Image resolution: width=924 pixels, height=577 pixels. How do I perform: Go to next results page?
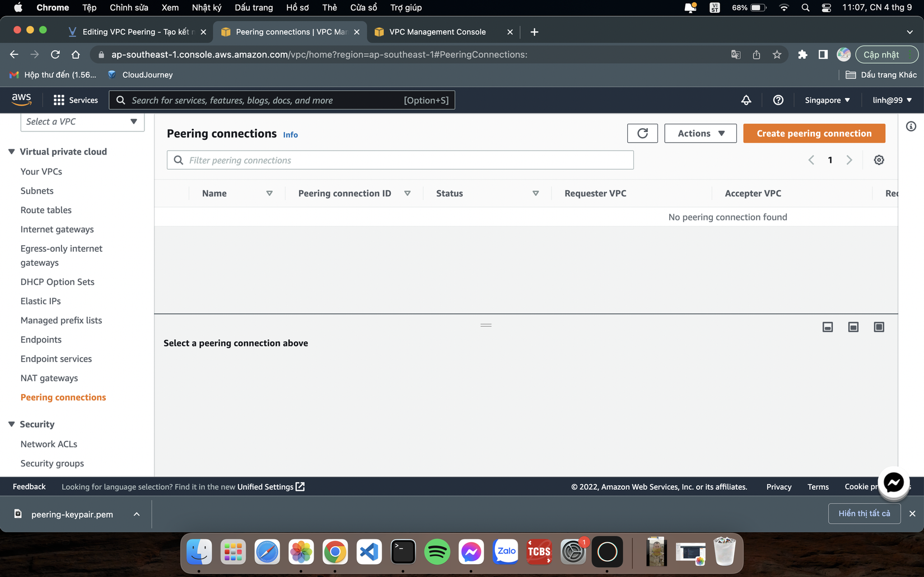click(850, 160)
